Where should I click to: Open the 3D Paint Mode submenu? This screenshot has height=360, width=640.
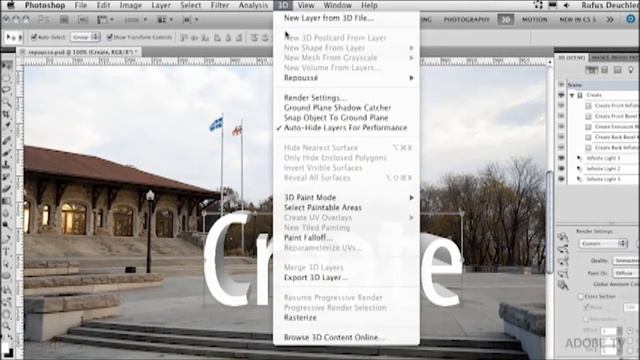(346, 198)
